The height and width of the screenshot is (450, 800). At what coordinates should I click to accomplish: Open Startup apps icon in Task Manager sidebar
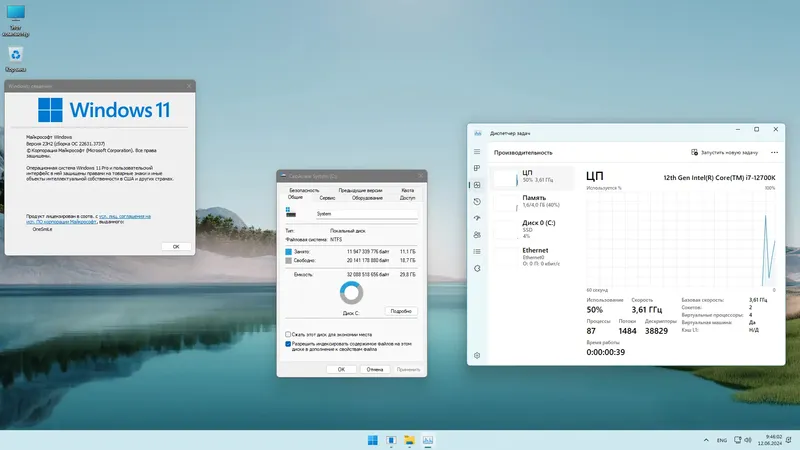[x=477, y=218]
